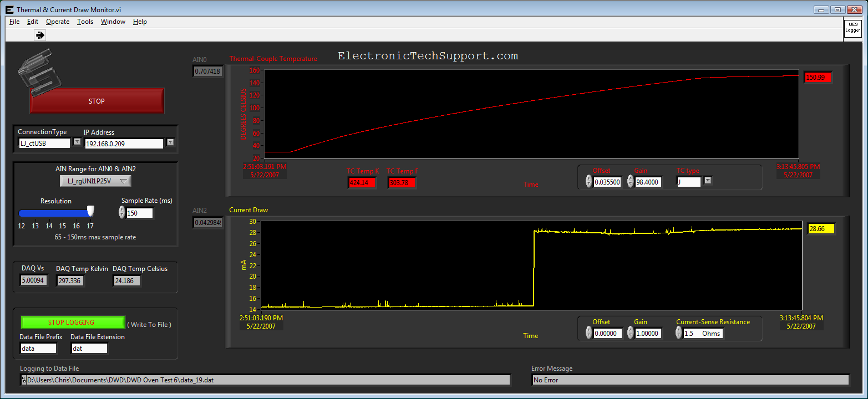Click the Current-Sense Resistance stepper
The height and width of the screenshot is (399, 868).
click(x=679, y=332)
